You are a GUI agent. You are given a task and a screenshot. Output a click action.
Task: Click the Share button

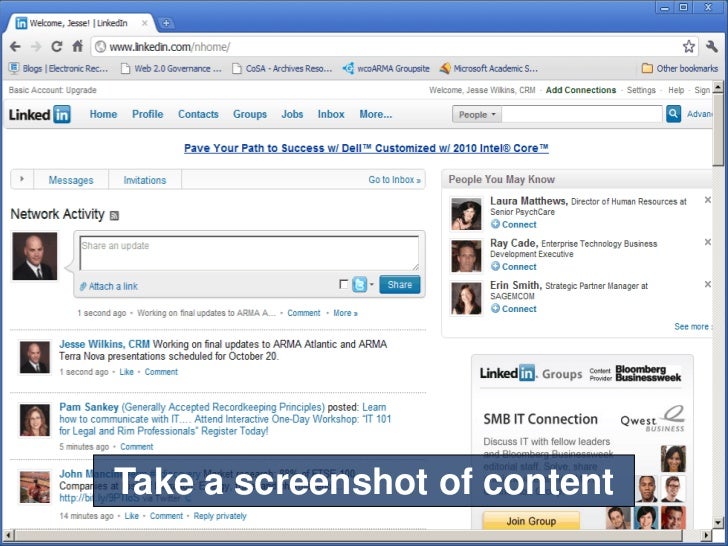400,285
